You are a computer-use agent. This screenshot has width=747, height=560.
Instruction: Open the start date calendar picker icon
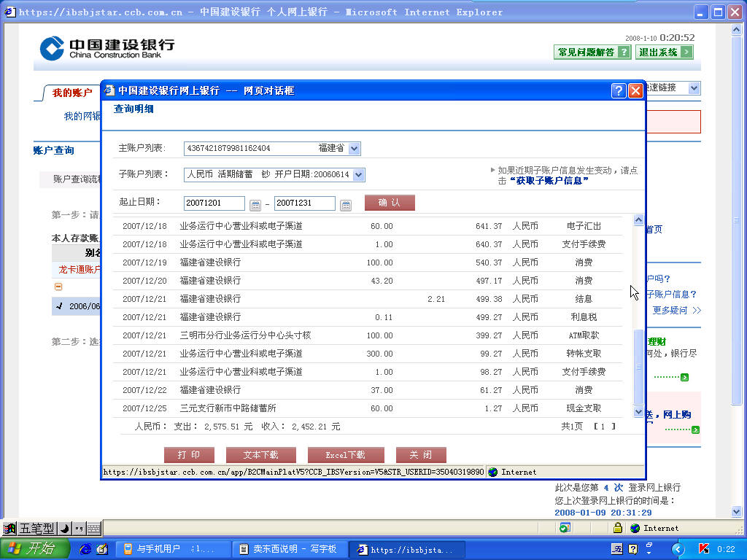coord(255,205)
